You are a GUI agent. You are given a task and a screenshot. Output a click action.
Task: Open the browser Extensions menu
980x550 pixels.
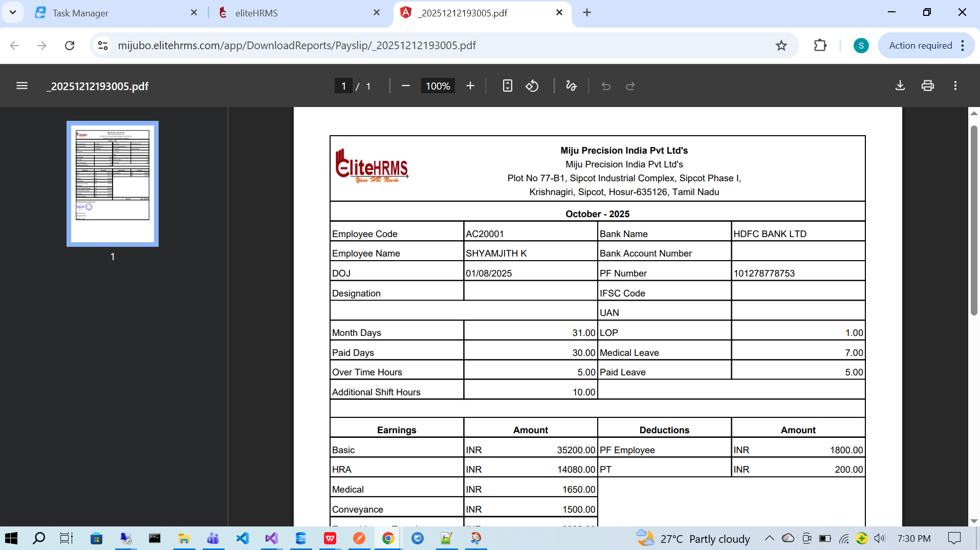[x=820, y=46]
